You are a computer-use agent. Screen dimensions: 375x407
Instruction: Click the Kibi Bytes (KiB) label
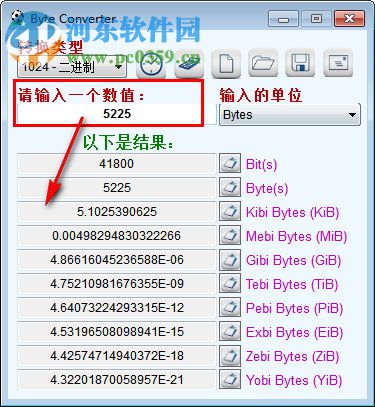click(292, 213)
